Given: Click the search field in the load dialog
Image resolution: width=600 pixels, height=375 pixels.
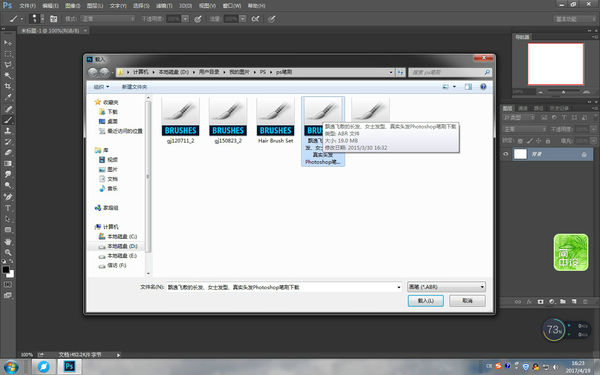Looking at the screenshot, I should point(450,72).
